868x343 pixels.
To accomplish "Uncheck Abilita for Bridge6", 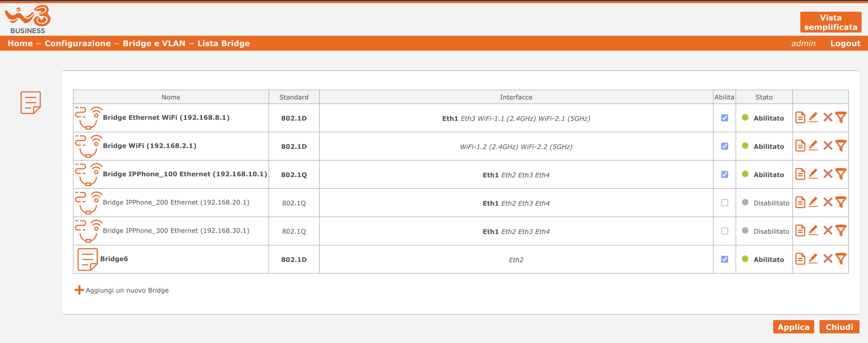I will (x=724, y=259).
